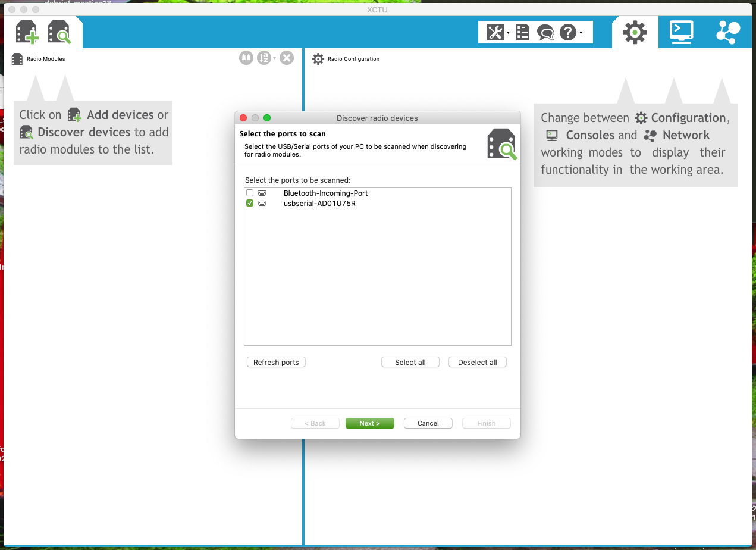
Task: Click the list view icon in Radio Modules
Action: 246,58
